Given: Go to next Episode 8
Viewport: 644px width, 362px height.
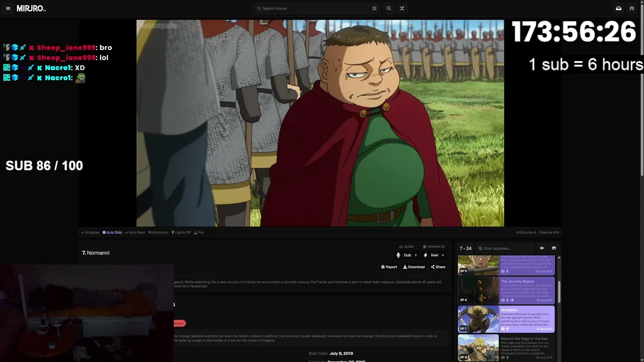Looking at the screenshot, I should (x=549, y=232).
